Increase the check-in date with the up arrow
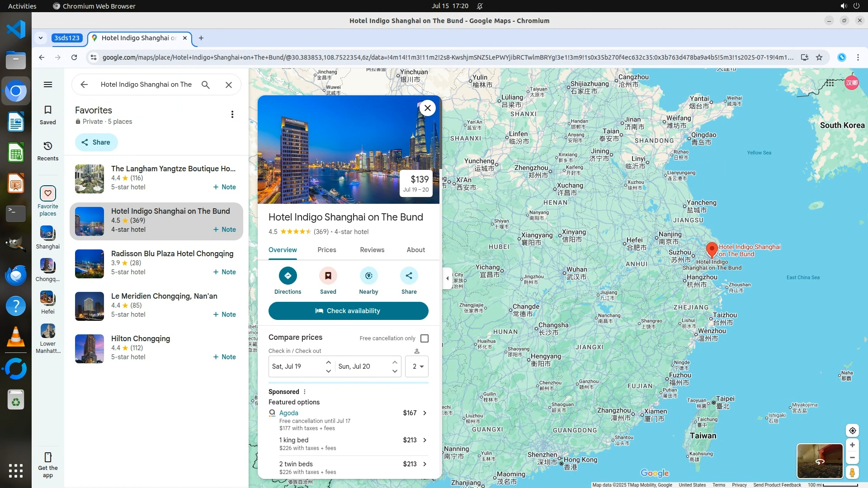This screenshot has width=868, height=488. click(328, 362)
